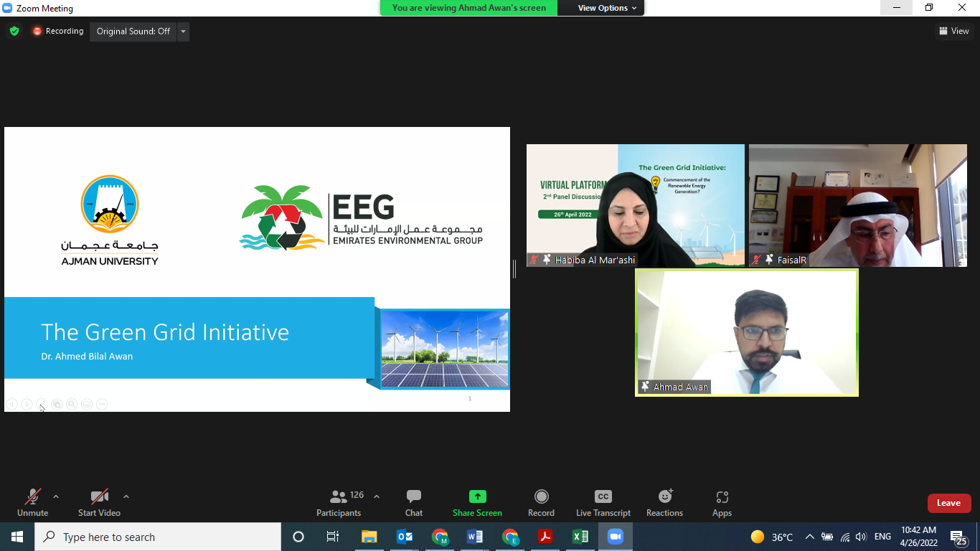Leave the meeting
This screenshot has height=551, width=980.
tap(948, 503)
